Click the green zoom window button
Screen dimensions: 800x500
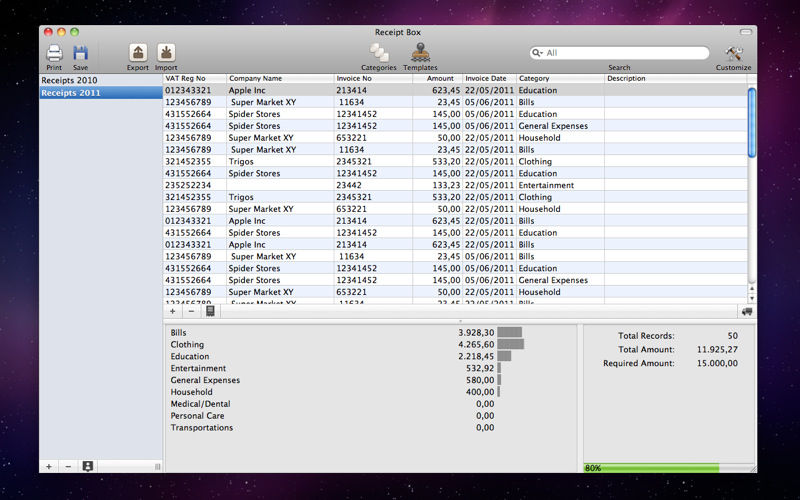[x=74, y=32]
